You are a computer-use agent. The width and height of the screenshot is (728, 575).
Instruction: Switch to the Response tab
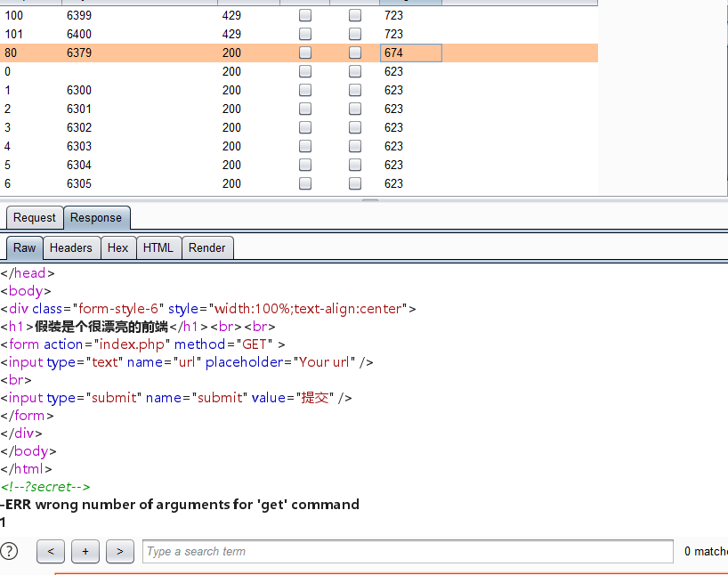tap(96, 218)
